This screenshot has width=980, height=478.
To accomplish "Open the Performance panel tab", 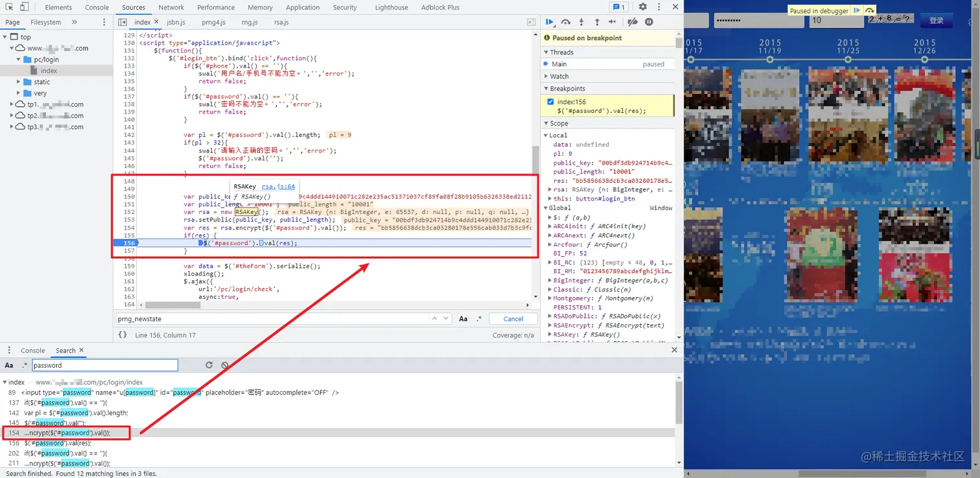I will pos(216,7).
